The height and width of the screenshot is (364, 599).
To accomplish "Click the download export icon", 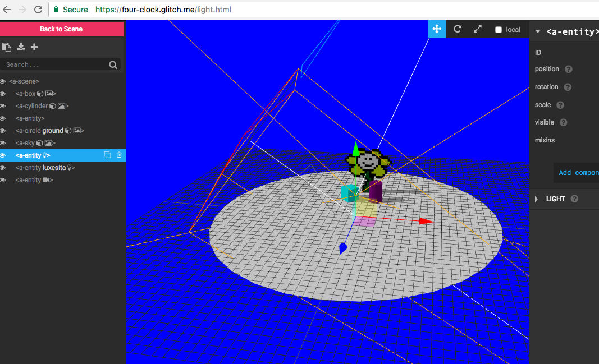I will click(21, 47).
